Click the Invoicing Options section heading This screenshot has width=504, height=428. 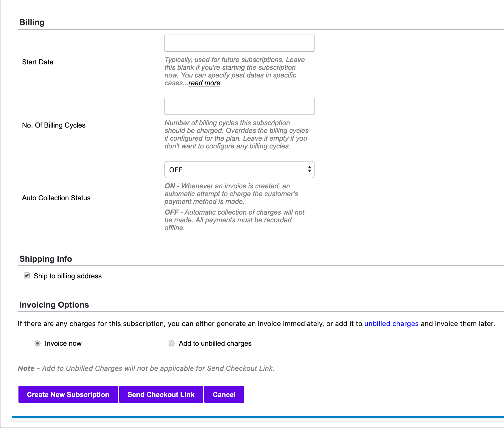coord(54,305)
